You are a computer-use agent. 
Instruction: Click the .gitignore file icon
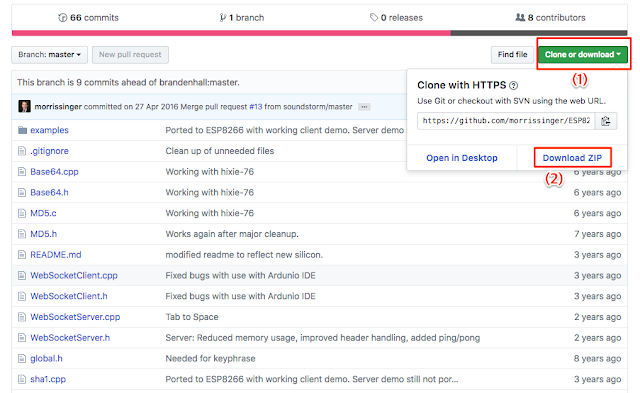22,151
